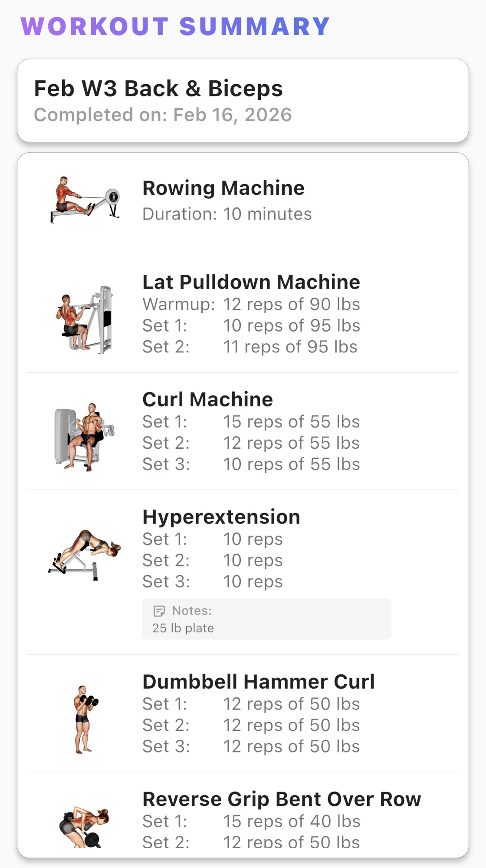The height and width of the screenshot is (868, 486).
Task: Select the Lat Pulldown Machine title
Action: [251, 282]
